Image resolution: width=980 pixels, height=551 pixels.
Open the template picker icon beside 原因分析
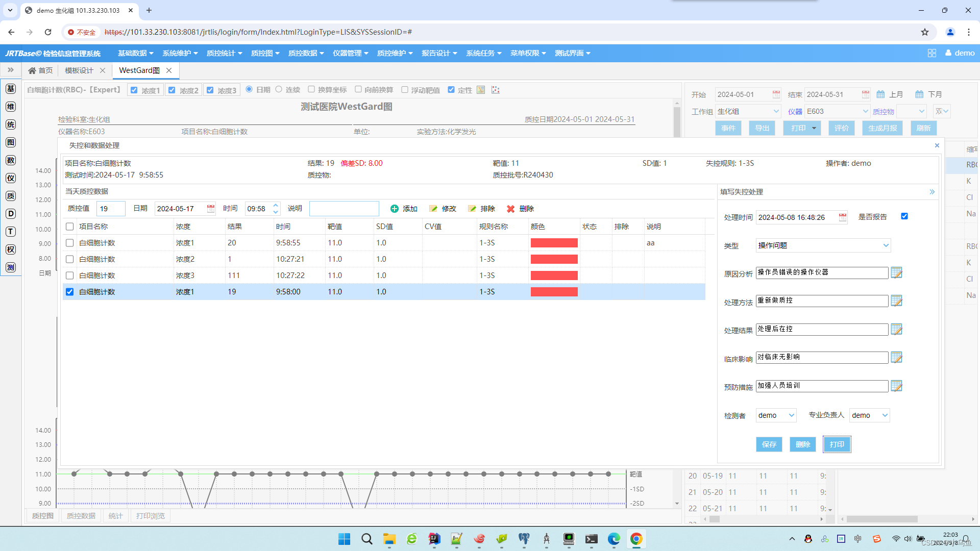click(x=896, y=273)
